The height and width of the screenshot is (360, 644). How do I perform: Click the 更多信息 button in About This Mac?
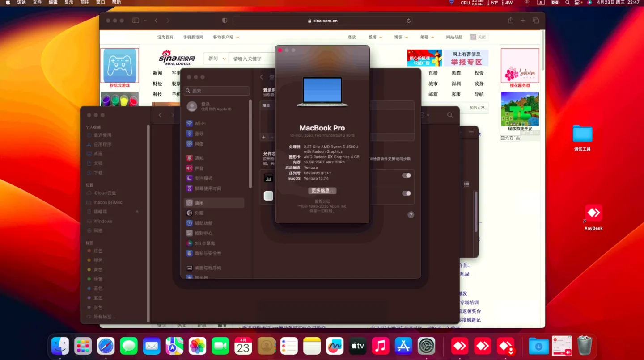pyautogui.click(x=322, y=191)
